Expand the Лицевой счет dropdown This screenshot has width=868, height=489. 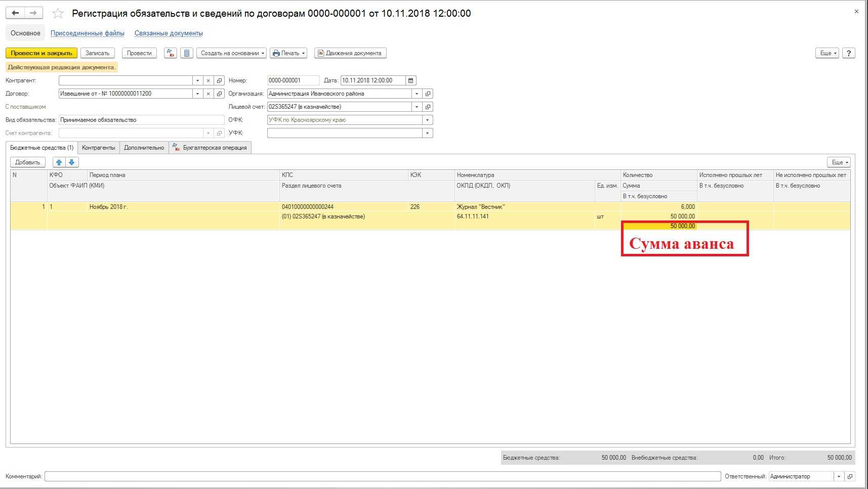(x=417, y=107)
